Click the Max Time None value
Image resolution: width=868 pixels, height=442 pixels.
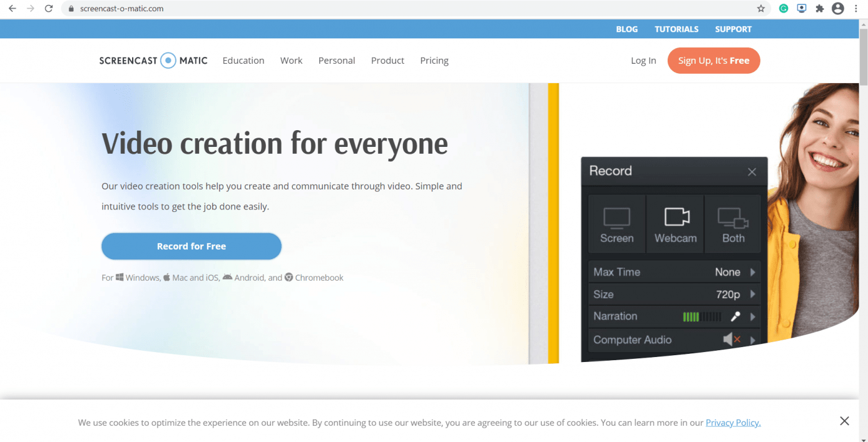(727, 272)
